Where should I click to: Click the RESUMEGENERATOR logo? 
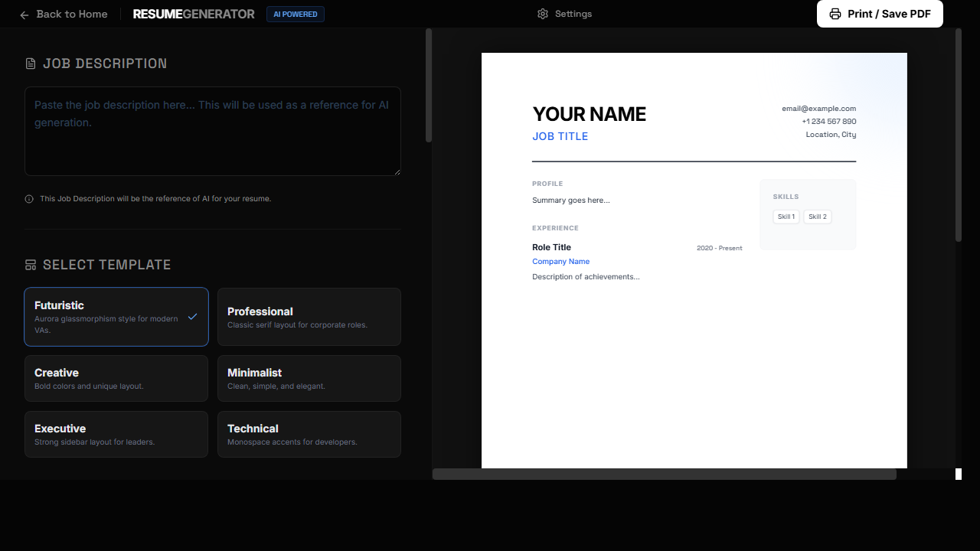pos(193,14)
